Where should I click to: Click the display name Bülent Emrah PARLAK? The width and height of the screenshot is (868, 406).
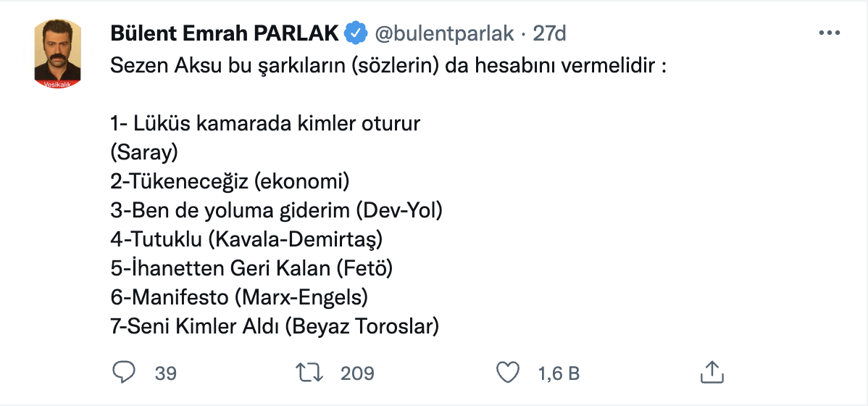point(225,33)
